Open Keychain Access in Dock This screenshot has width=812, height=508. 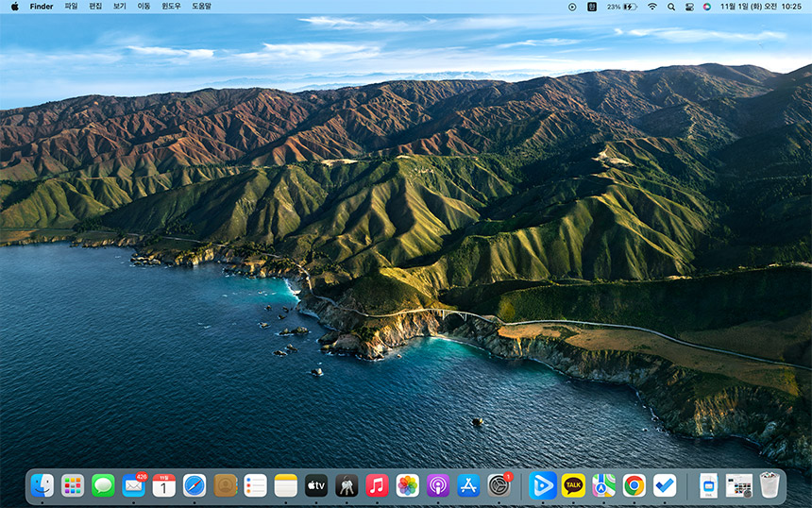coord(347,485)
